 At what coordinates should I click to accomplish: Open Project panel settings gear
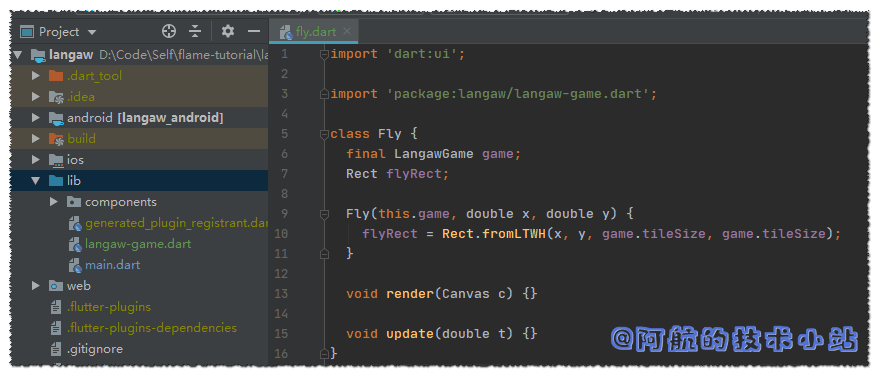coord(228,31)
